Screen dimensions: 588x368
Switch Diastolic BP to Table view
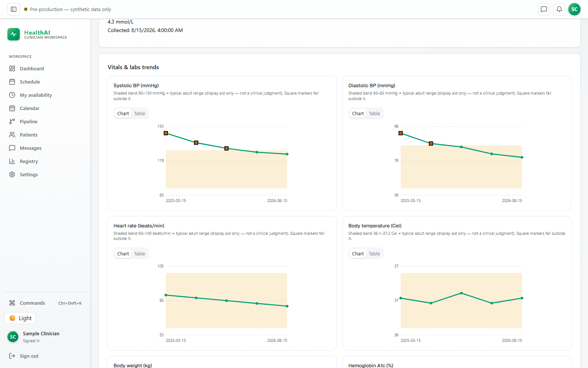coord(374,113)
